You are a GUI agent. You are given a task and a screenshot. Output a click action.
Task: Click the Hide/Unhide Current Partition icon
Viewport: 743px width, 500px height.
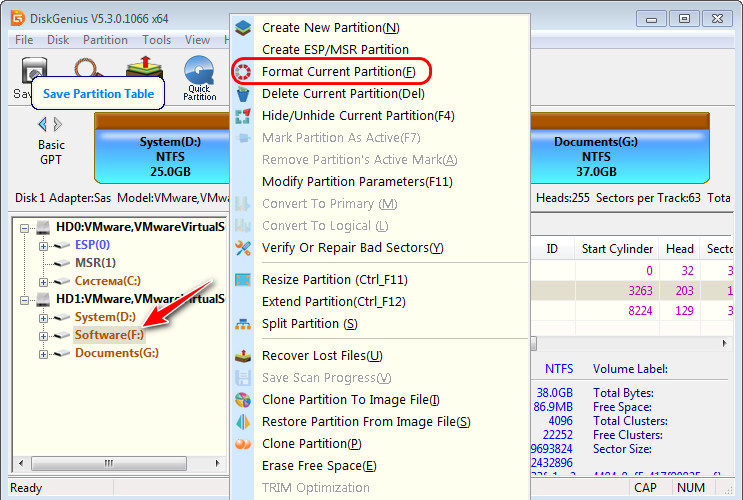point(243,116)
